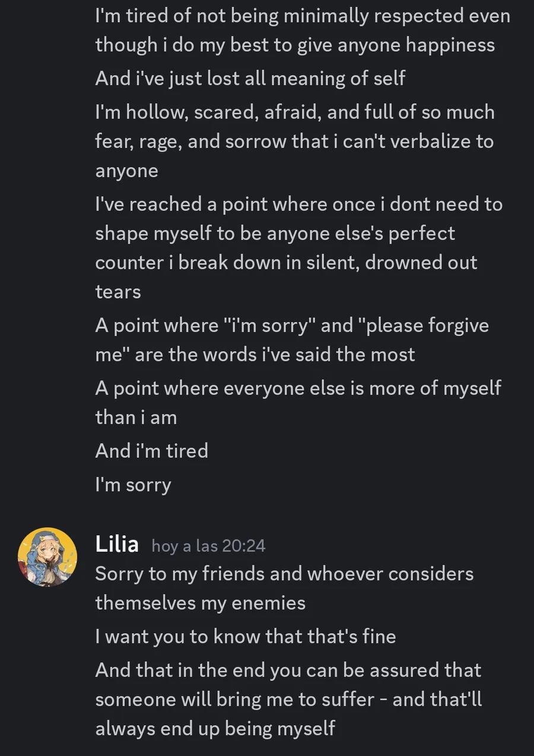Select message 'I want you to know that that's fine'
This screenshot has height=756, width=534.
245,637
